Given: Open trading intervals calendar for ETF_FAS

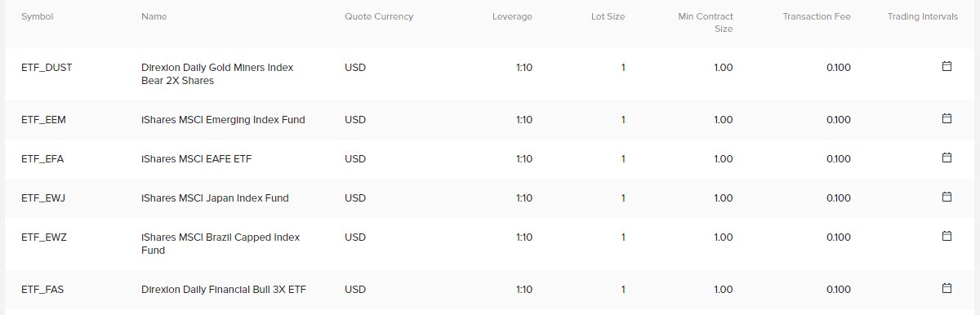Looking at the screenshot, I should (947, 288).
